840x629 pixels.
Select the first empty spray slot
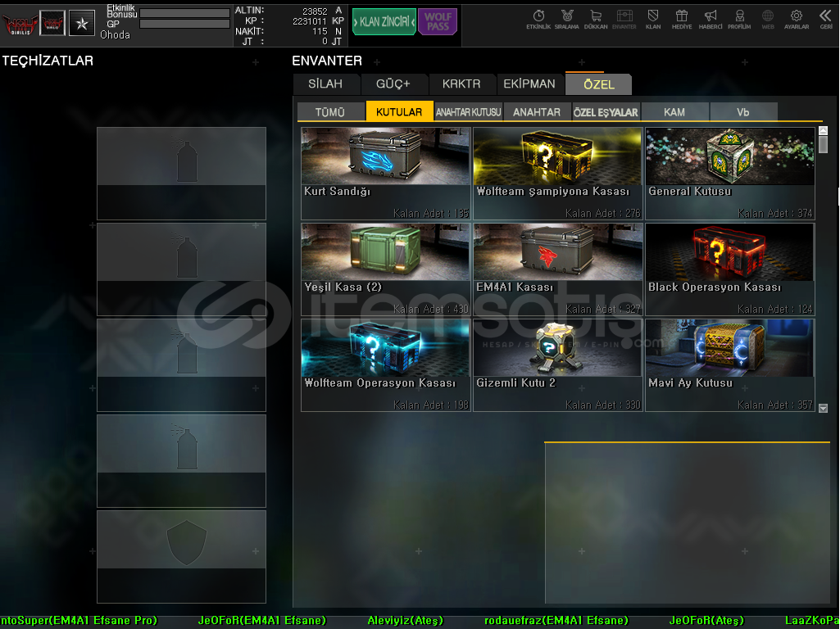click(181, 174)
